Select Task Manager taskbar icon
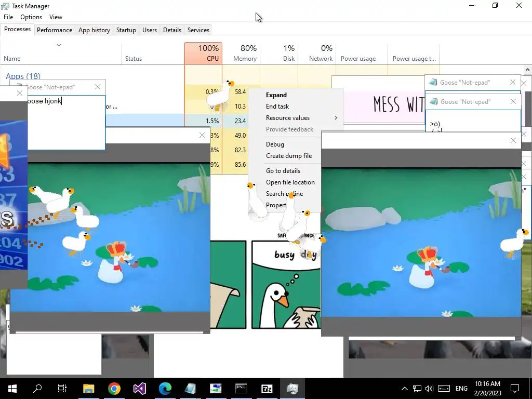Screen dimensions: 532x399 (292, 388)
